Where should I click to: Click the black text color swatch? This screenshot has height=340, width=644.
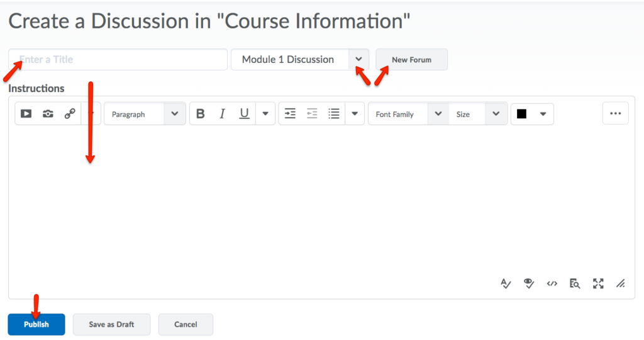pyautogui.click(x=521, y=114)
